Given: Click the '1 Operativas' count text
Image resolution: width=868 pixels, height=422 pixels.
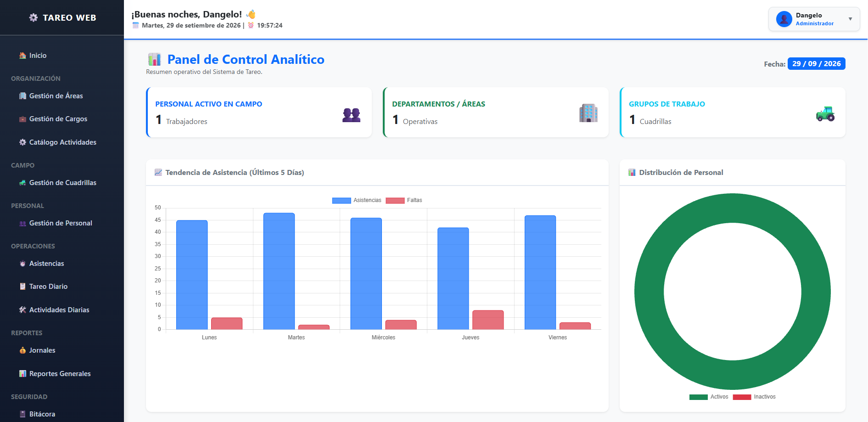Looking at the screenshot, I should [415, 120].
